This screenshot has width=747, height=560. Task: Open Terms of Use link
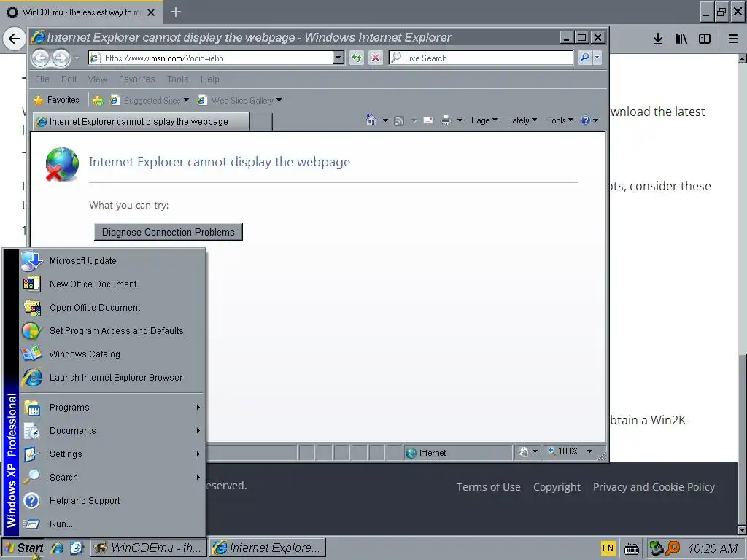click(x=488, y=487)
